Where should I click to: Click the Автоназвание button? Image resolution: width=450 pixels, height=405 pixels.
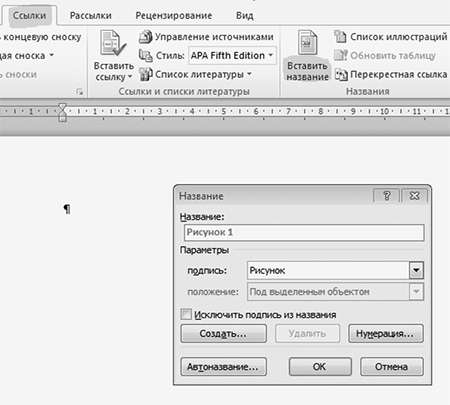[223, 367]
